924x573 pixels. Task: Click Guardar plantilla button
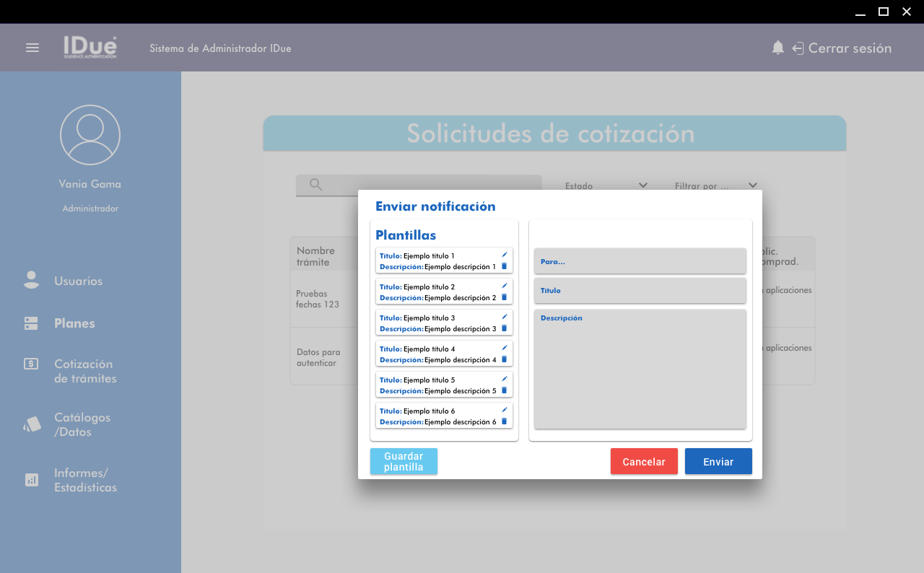pyautogui.click(x=404, y=462)
